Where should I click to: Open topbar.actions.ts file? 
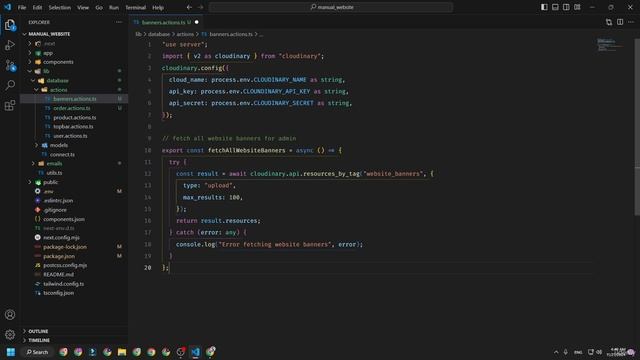pos(74,127)
